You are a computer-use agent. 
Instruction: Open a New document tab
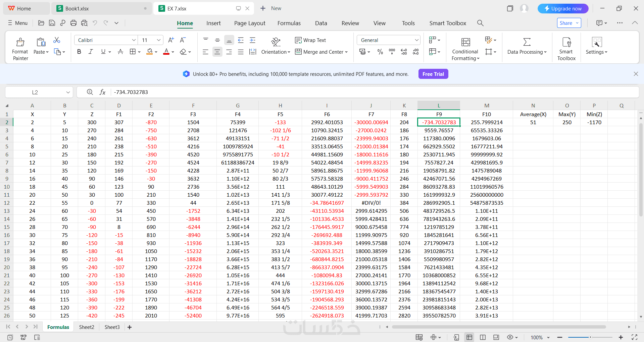271,8
